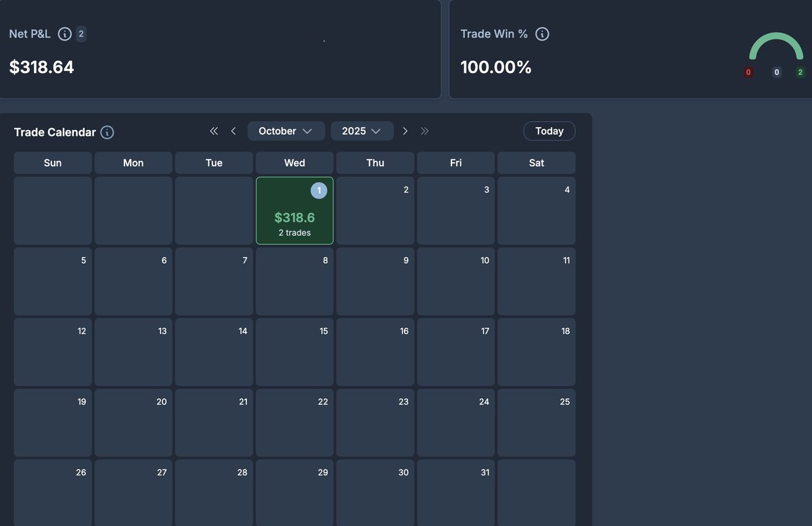
Task: Click the red losing trades count badge
Action: (748, 72)
